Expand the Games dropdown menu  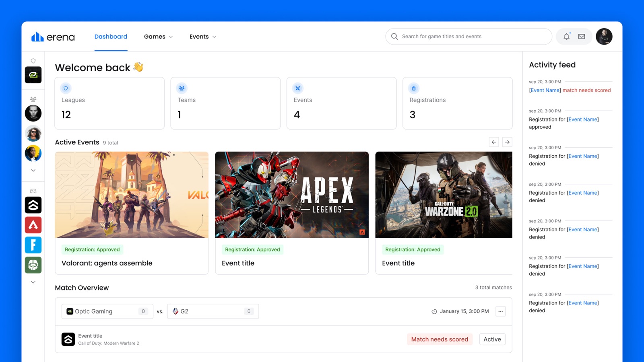(x=159, y=37)
